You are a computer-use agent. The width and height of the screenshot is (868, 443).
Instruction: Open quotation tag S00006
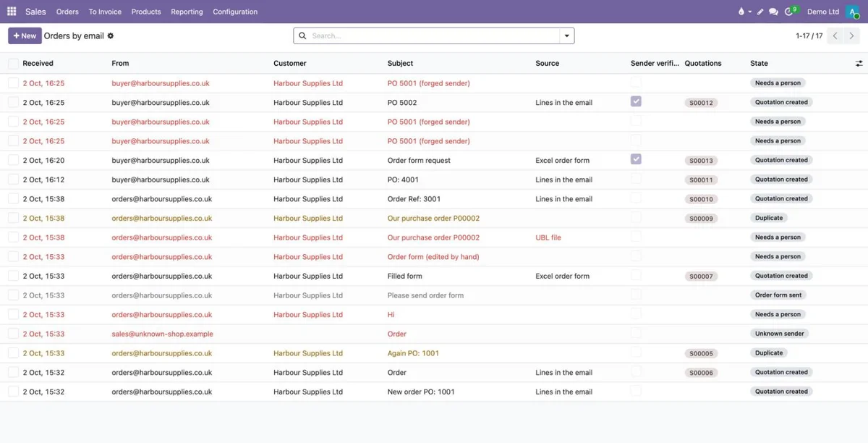pyautogui.click(x=701, y=373)
